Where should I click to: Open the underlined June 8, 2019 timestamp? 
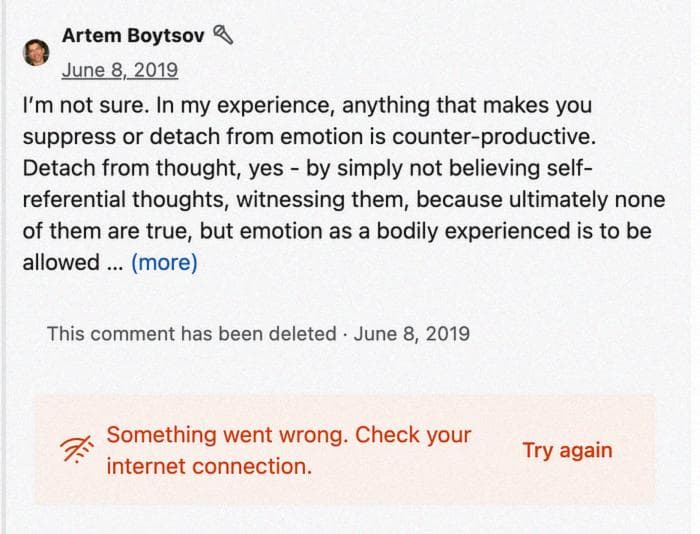(120, 70)
